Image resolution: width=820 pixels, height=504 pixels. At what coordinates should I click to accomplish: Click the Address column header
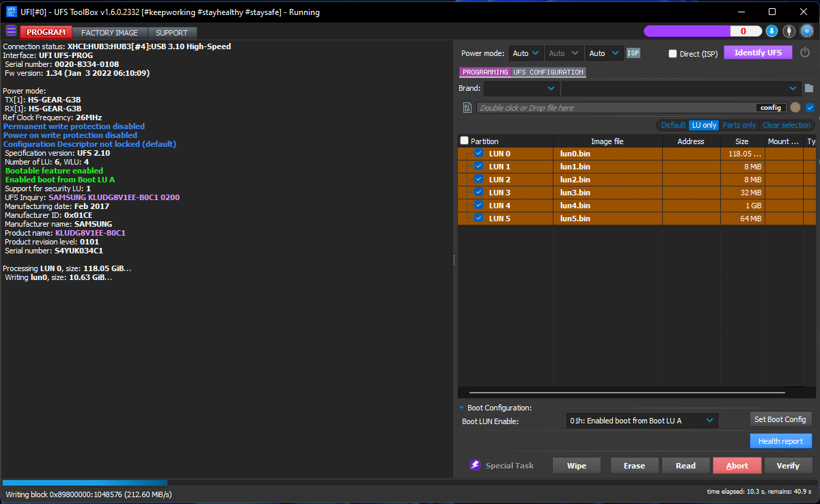point(691,141)
